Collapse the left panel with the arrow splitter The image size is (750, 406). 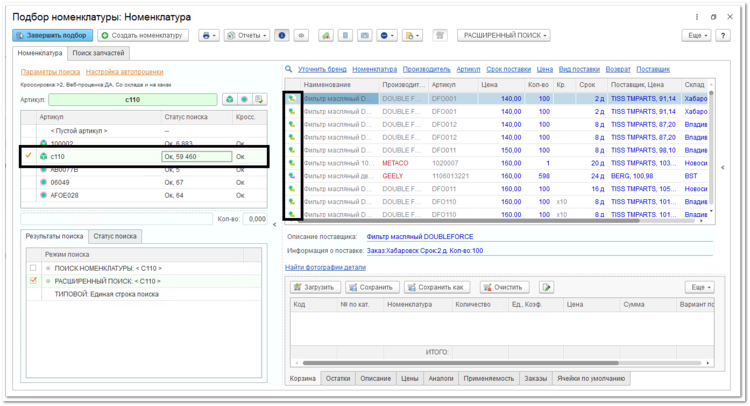pos(275,224)
